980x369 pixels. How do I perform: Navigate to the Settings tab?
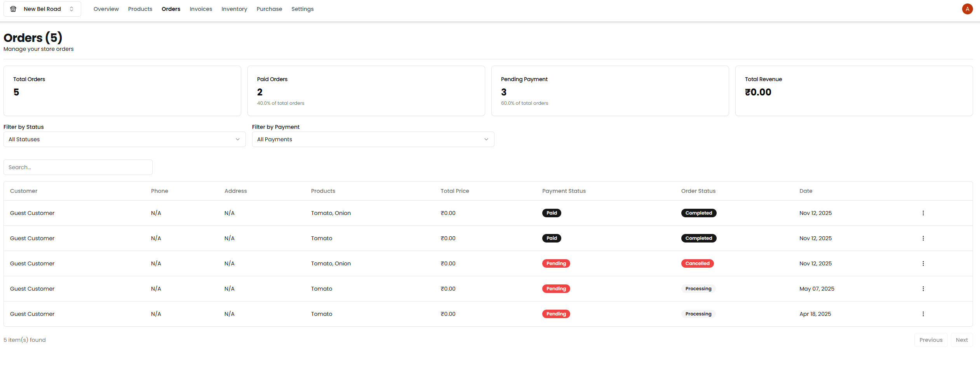pyautogui.click(x=303, y=9)
